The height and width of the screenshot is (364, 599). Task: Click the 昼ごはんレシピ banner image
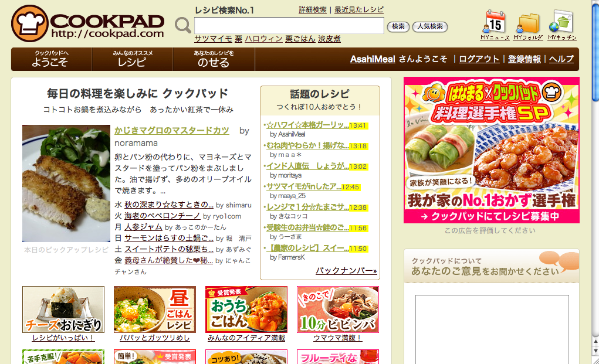pyautogui.click(x=155, y=309)
